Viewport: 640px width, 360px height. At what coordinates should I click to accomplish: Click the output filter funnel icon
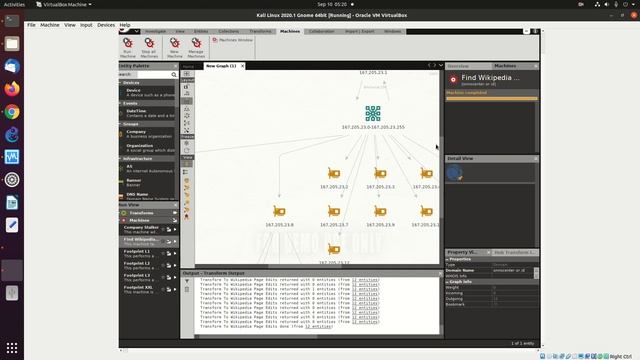(187, 281)
